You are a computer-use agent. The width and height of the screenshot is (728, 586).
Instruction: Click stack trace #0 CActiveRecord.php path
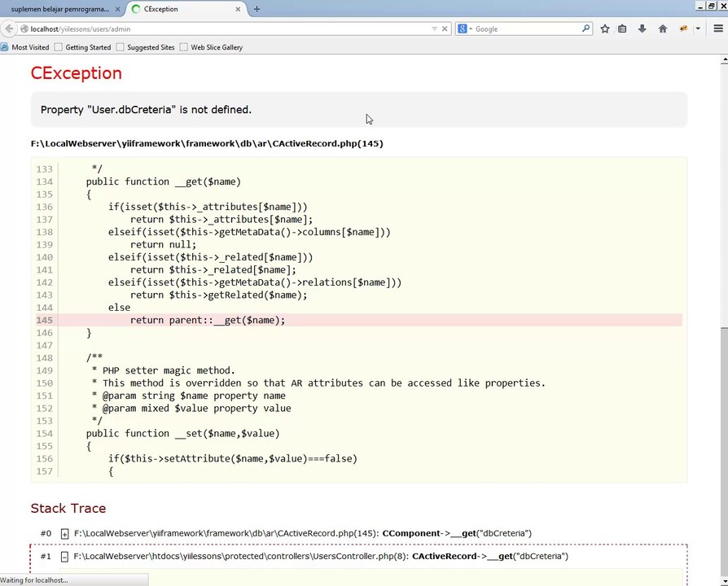pos(226,534)
